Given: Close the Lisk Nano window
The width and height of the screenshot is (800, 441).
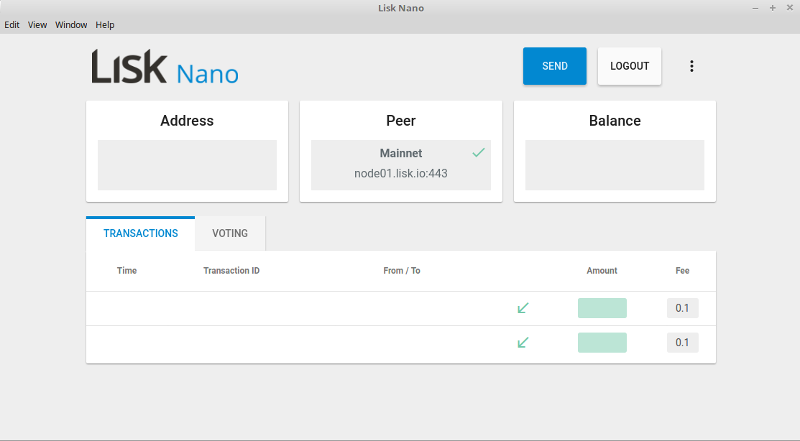Looking at the screenshot, I should click(790, 8).
